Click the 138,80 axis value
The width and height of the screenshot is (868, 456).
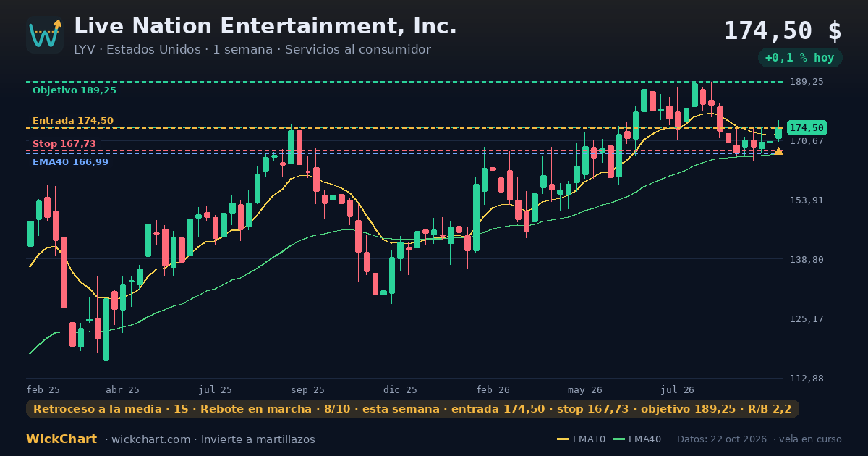coord(807,259)
